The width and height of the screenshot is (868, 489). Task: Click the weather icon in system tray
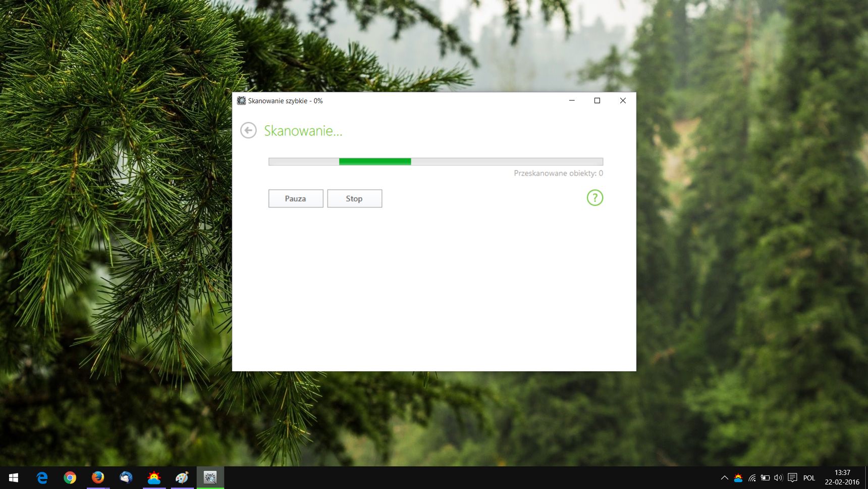(738, 478)
